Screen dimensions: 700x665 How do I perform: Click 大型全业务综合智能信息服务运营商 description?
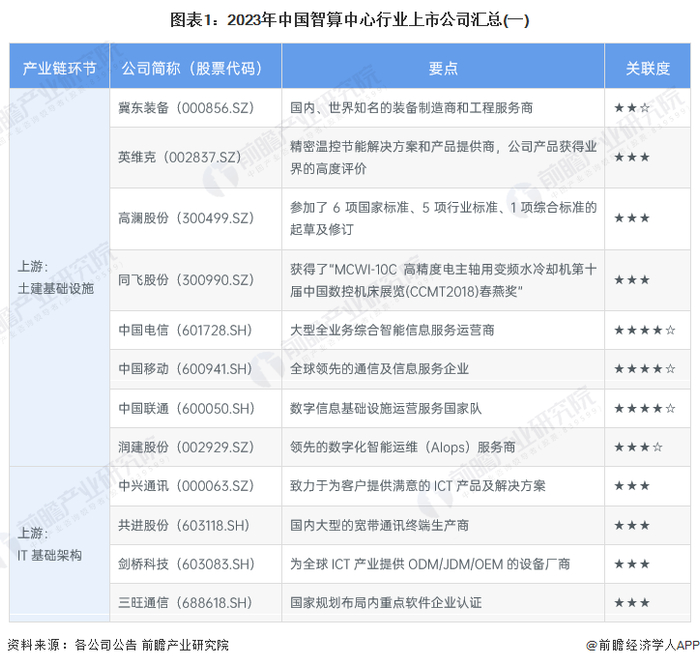tap(392, 330)
